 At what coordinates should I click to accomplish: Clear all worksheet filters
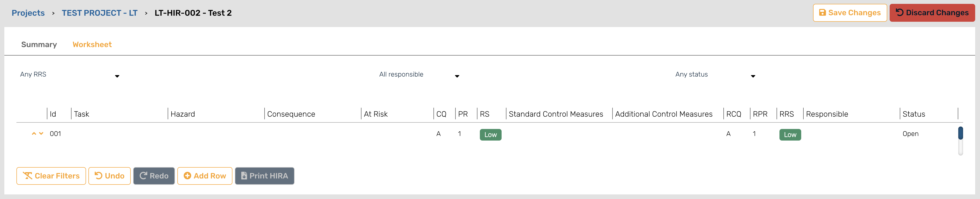[51, 176]
